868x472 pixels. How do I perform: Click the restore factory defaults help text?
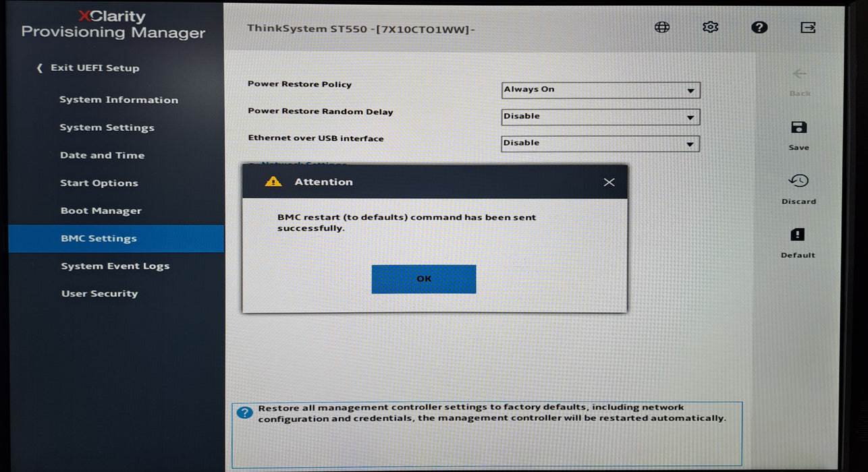492,413
